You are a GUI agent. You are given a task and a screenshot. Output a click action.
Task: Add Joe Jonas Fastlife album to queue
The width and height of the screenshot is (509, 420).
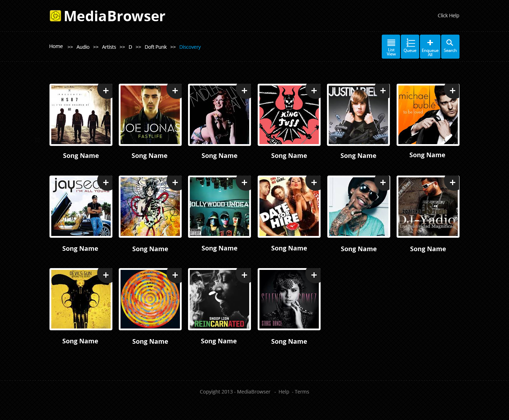coord(175,91)
